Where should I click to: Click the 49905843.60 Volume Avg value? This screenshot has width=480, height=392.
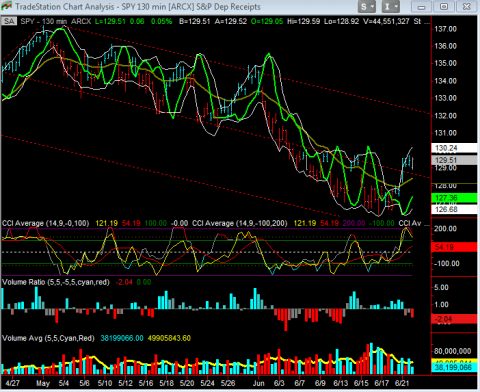(x=169, y=338)
